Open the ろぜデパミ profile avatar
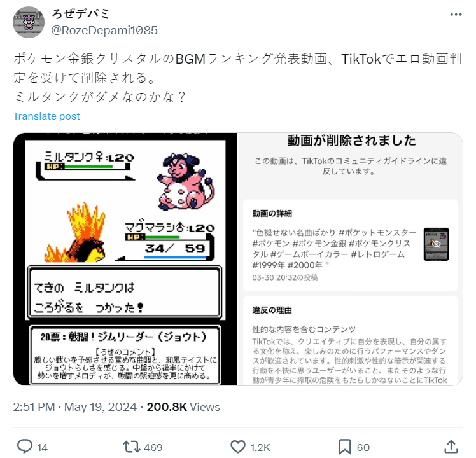Viewport: 476px width, 458px height. pos(29,22)
